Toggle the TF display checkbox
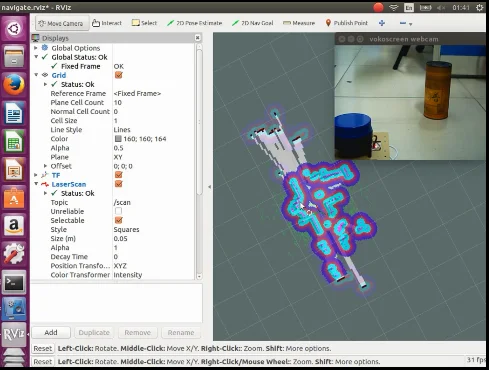Screen dimensions: 489x370 [x=118, y=175]
